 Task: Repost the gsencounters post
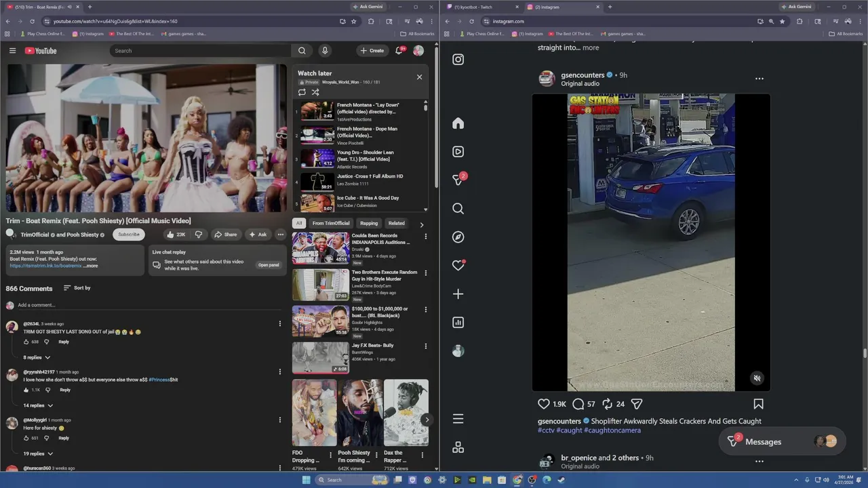click(x=607, y=404)
